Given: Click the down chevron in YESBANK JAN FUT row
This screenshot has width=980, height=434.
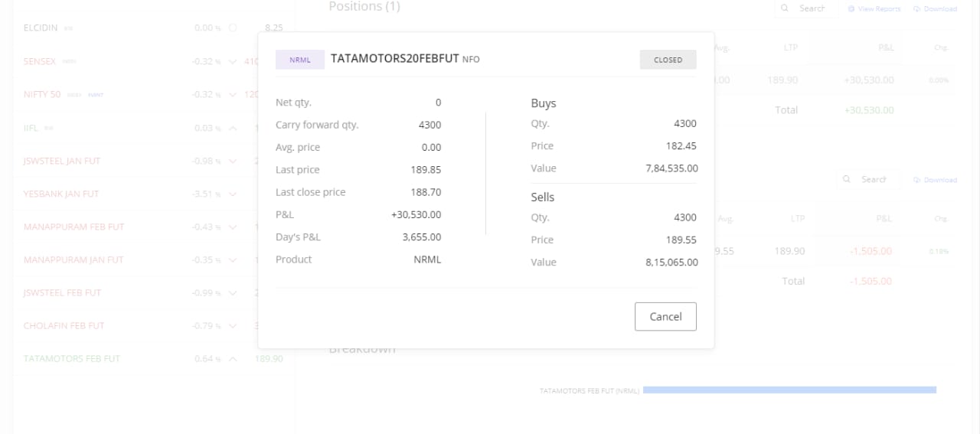Looking at the screenshot, I should 233,194.
